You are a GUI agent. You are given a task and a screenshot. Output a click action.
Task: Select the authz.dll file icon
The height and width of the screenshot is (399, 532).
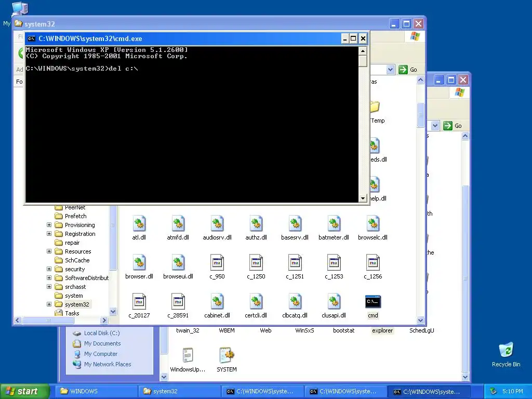tap(256, 223)
